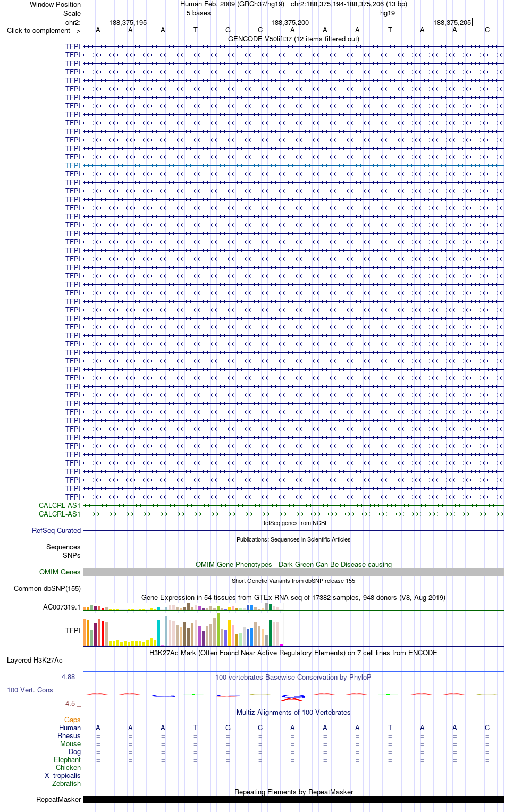The image size is (505, 812).
Task: Click the large TFPI tissue expression bar chart
Action: click(183, 629)
